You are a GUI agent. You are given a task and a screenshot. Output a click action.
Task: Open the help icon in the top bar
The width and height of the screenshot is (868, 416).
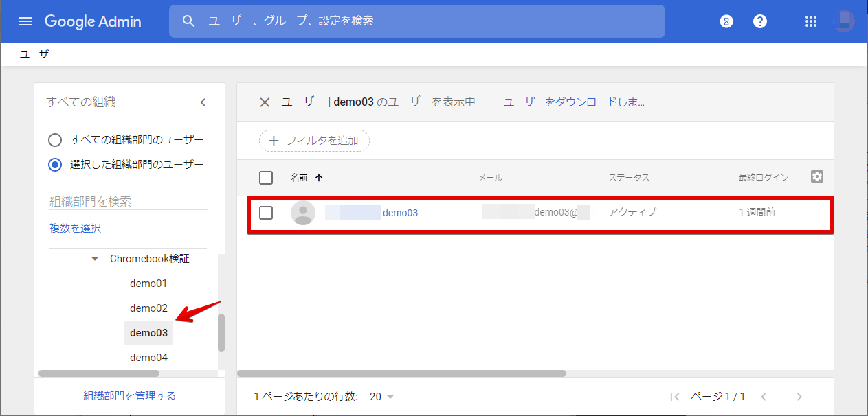(759, 21)
